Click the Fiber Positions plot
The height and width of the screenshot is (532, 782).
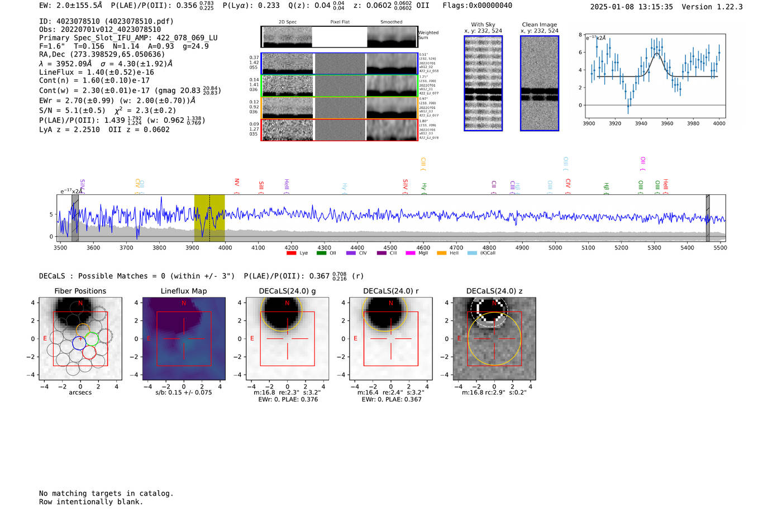[x=80, y=339]
